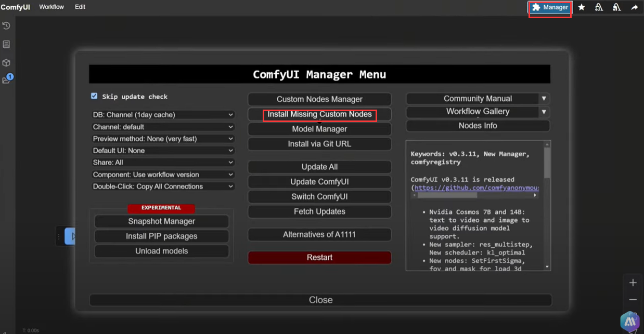Click the Update All button
The width and height of the screenshot is (644, 334).
click(x=319, y=167)
